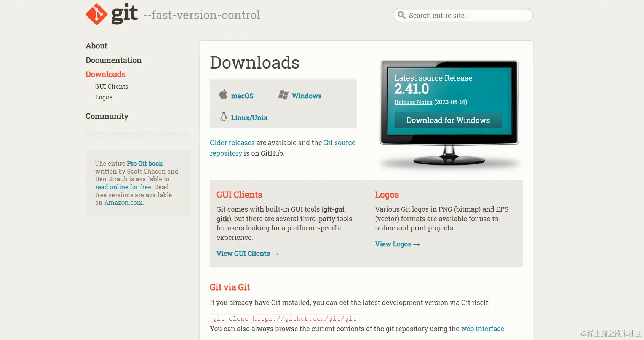This screenshot has width=644, height=340.
Task: Click the Linux/Unix download link
Action: click(249, 118)
